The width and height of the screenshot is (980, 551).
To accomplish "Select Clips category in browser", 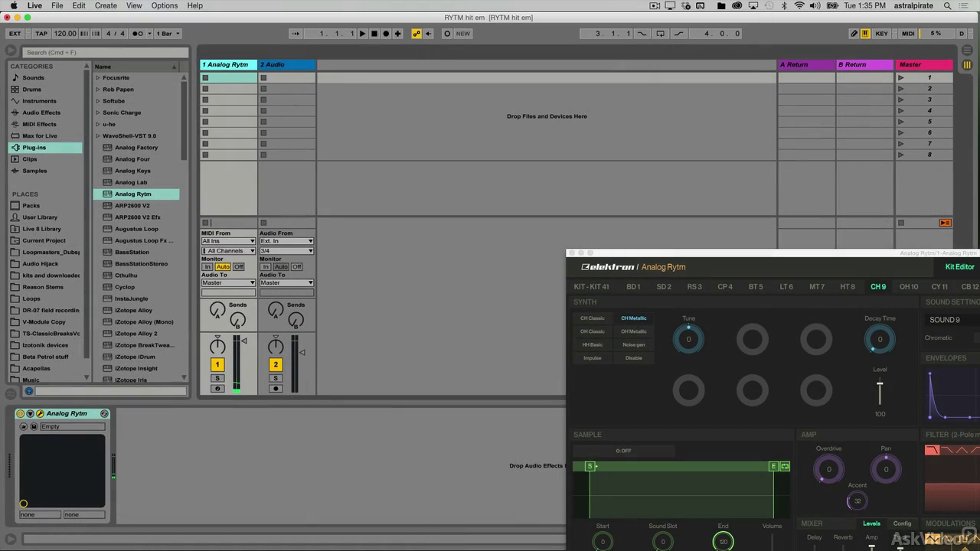I will pos(29,159).
